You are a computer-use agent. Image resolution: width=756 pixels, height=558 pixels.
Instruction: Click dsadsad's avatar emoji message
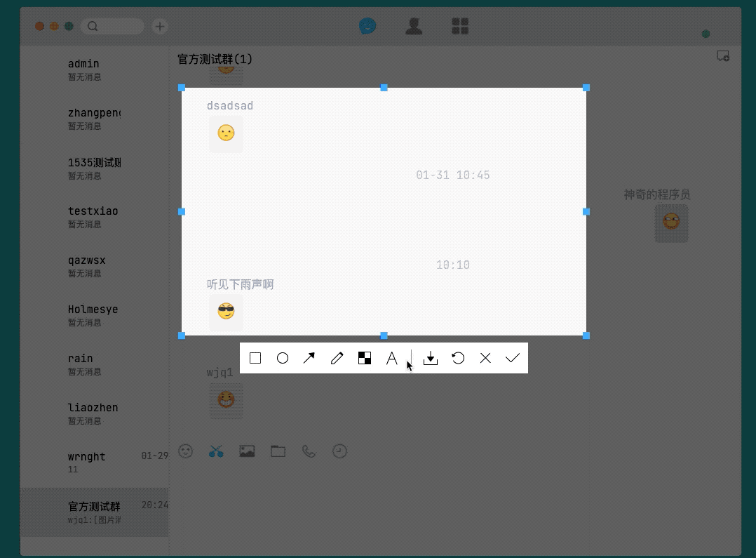tap(226, 133)
